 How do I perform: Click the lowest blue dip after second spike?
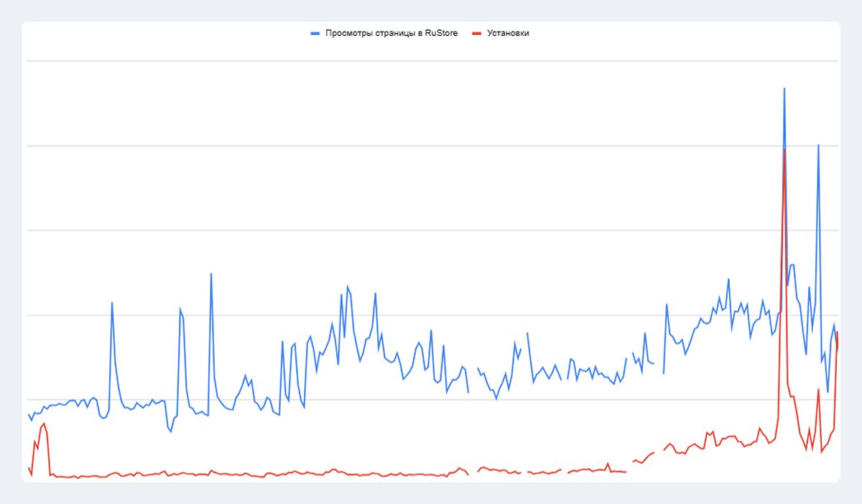coord(170,431)
